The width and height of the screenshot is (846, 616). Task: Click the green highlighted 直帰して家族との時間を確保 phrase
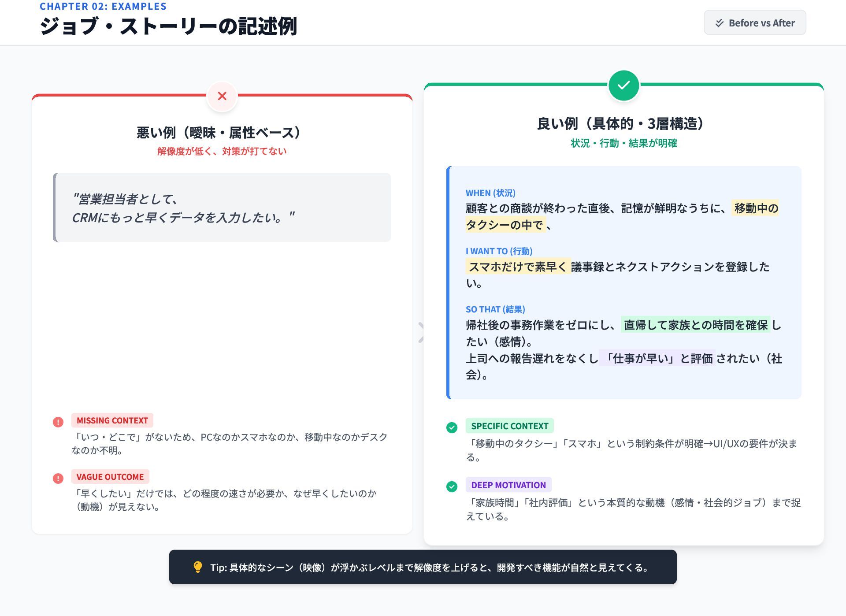[x=695, y=325]
